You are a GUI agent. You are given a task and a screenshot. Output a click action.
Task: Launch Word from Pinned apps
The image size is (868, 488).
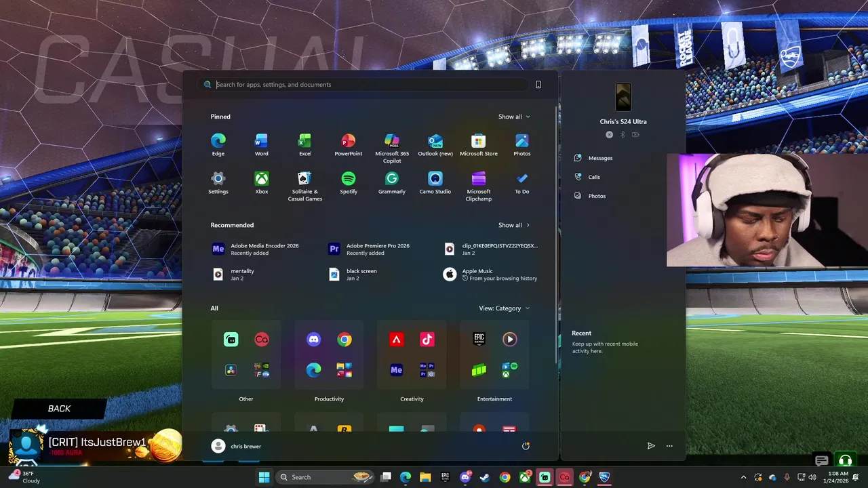coord(261,144)
